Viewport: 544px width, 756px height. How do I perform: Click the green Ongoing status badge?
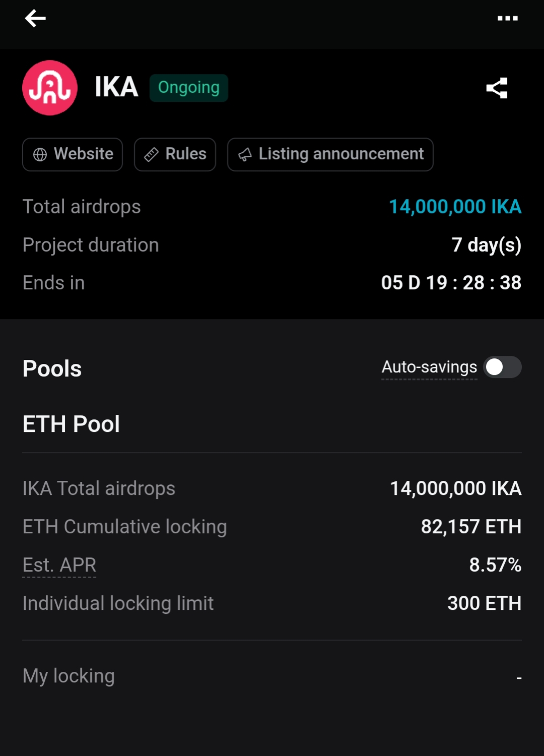point(189,88)
